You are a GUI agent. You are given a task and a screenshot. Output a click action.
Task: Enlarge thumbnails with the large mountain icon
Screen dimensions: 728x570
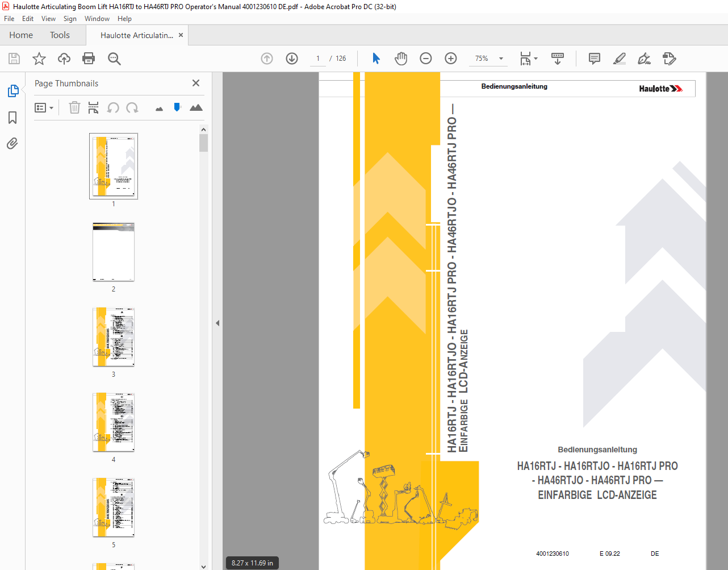(196, 107)
